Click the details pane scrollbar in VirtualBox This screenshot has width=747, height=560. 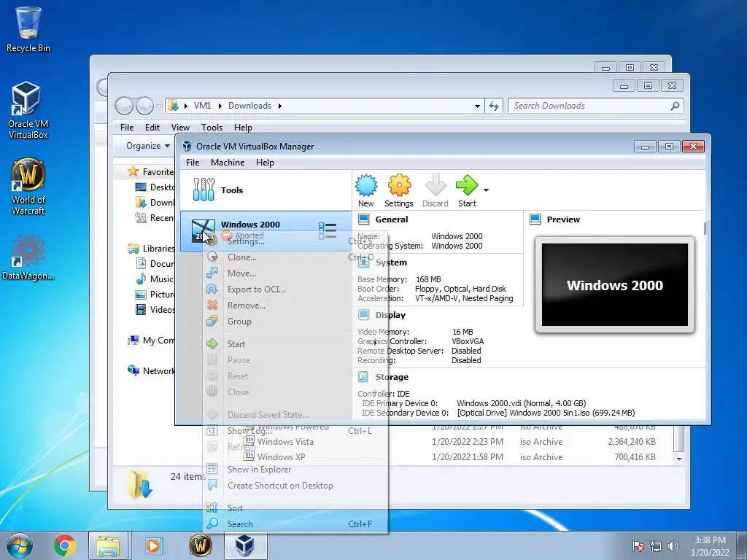[705, 228]
